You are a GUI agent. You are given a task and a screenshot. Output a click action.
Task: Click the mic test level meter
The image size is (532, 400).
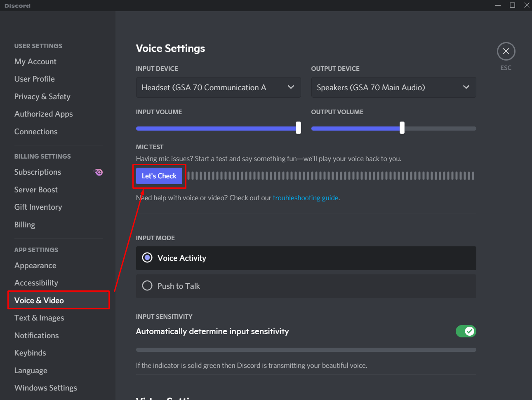tap(331, 176)
